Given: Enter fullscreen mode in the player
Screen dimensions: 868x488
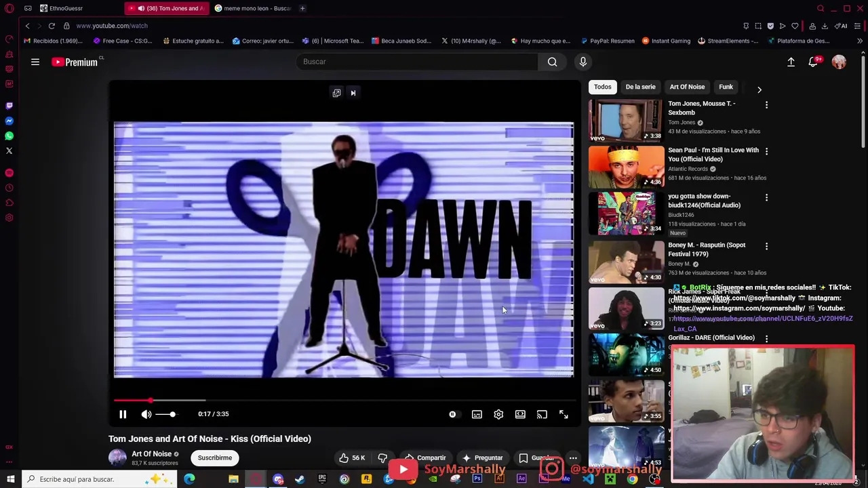Looking at the screenshot, I should [564, 414].
